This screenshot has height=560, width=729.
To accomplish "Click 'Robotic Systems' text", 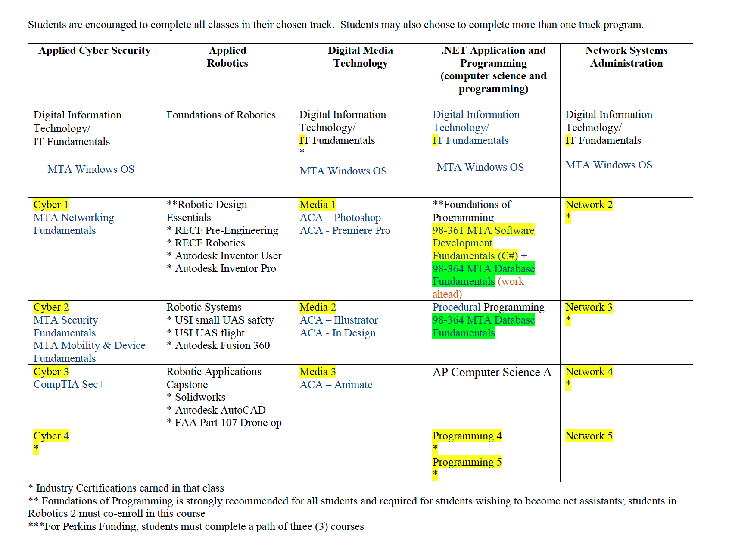I will point(204,307).
